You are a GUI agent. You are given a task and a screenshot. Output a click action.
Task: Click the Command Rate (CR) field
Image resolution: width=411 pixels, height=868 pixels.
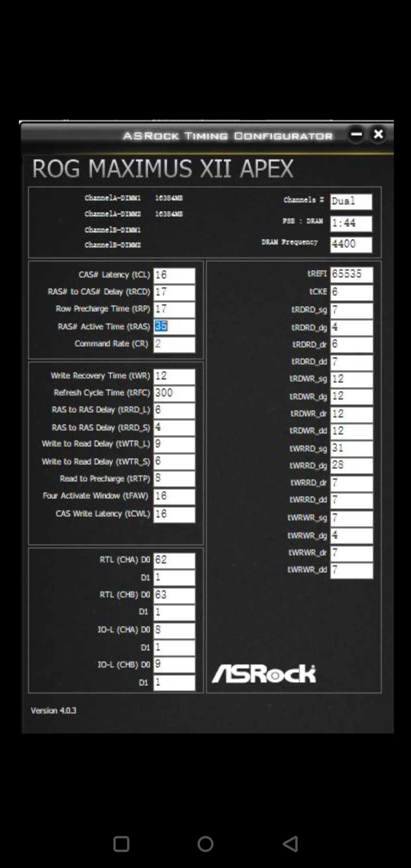point(174,344)
